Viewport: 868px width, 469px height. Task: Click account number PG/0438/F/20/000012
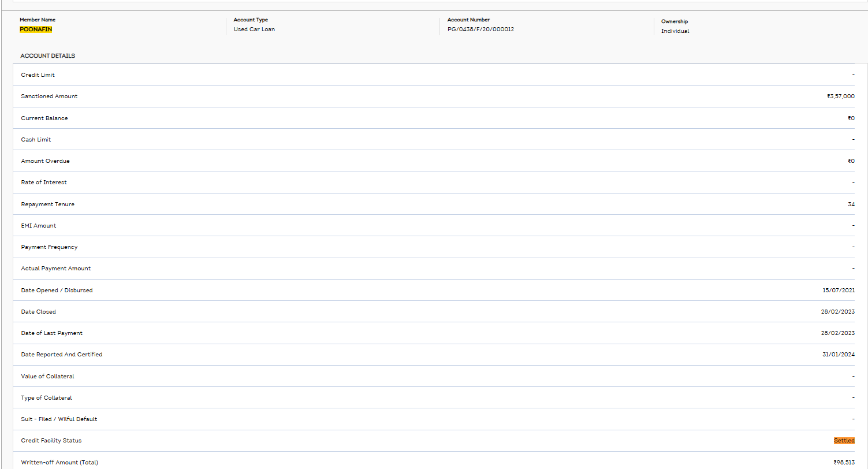pos(480,29)
